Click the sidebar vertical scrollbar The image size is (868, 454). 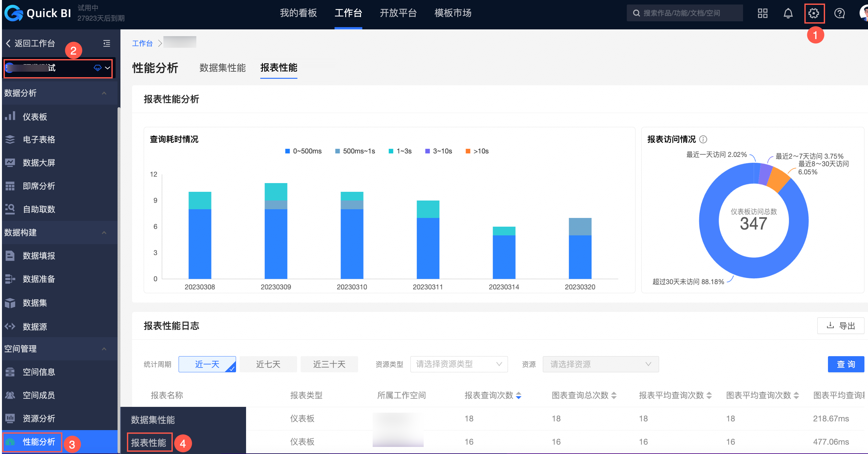[x=119, y=280]
